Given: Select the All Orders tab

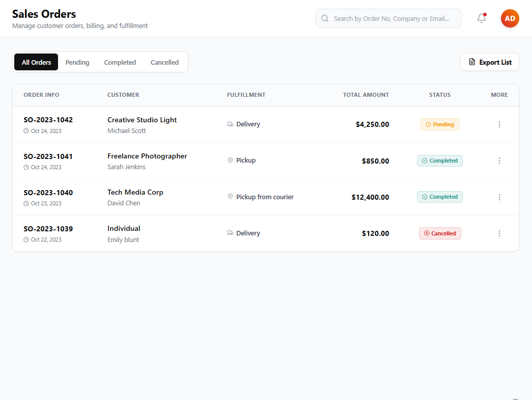Looking at the screenshot, I should click(x=36, y=62).
